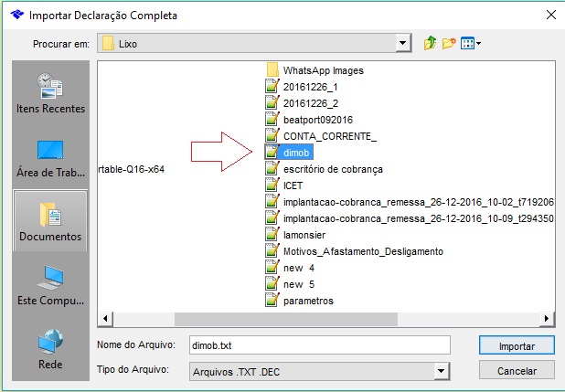Expand the Procurar em dropdown
This screenshot has height=392, width=565.
402,43
